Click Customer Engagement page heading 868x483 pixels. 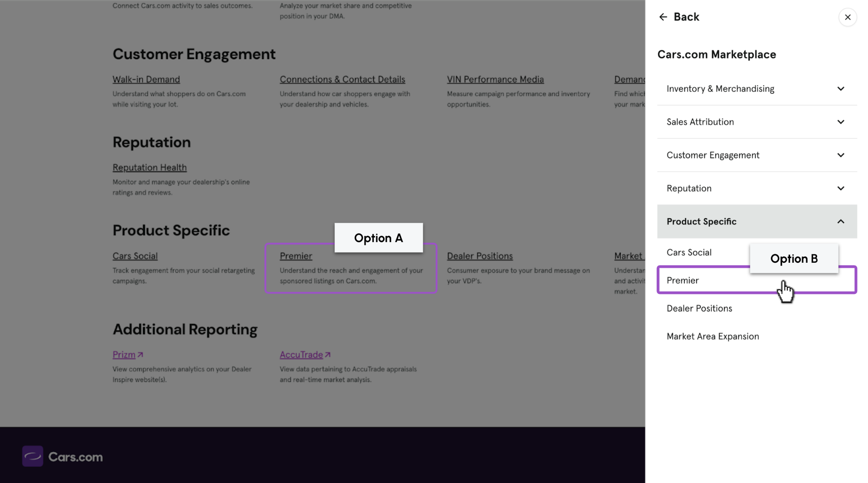(194, 54)
